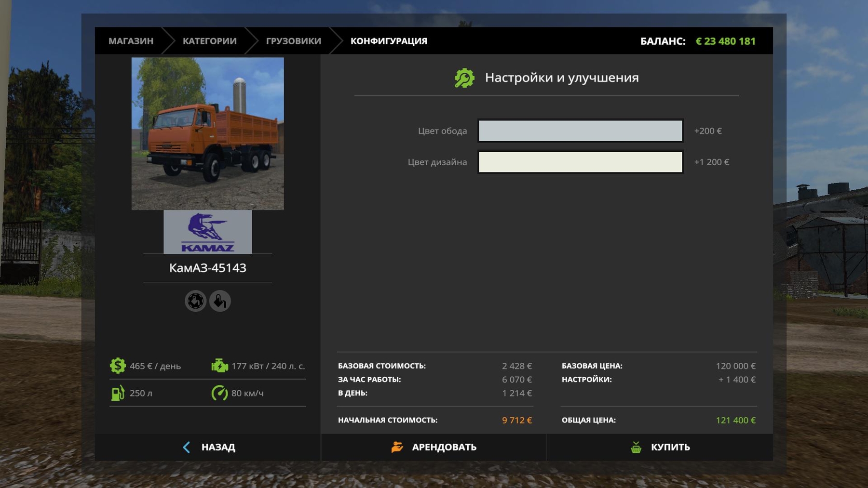Click the wheel feature icon under KamAZ-45143
Screen dimensions: 868x488
tap(195, 301)
